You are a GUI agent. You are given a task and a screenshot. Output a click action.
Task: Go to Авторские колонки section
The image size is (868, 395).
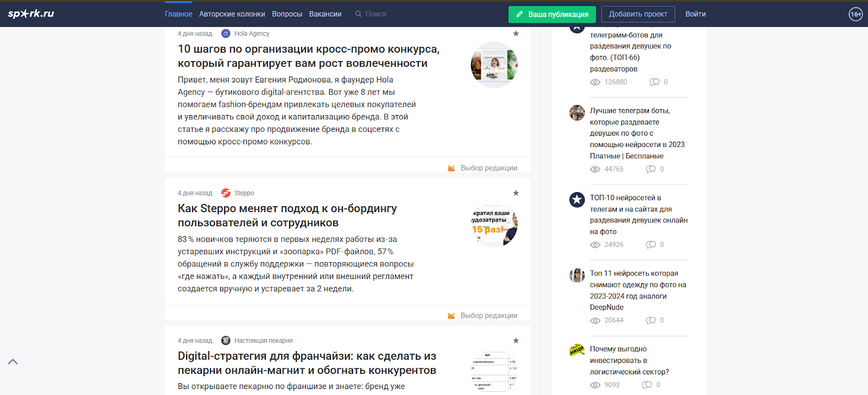point(232,14)
